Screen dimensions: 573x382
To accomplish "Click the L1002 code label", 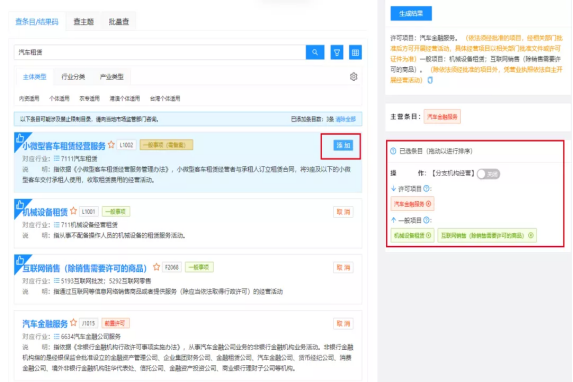I will pos(126,145).
